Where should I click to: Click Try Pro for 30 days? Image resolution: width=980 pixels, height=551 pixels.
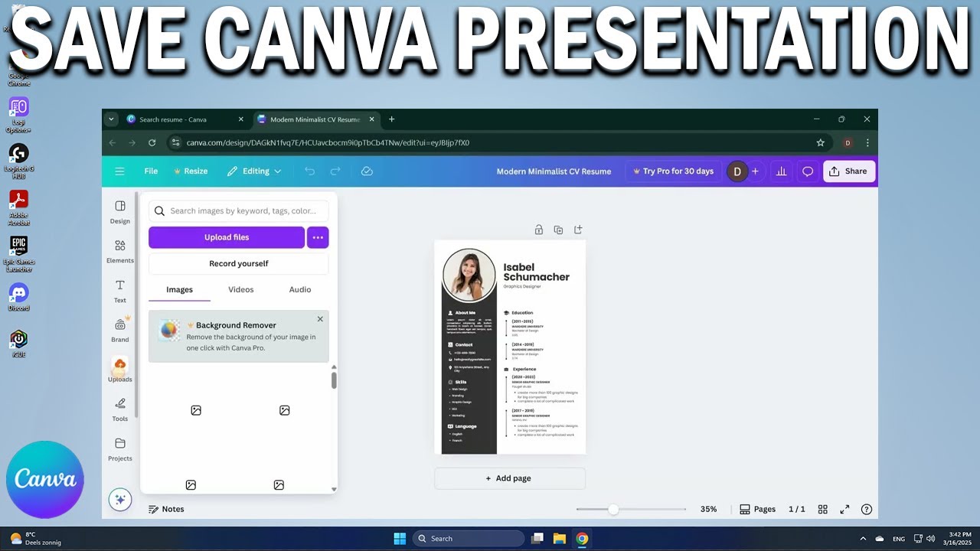673,171
